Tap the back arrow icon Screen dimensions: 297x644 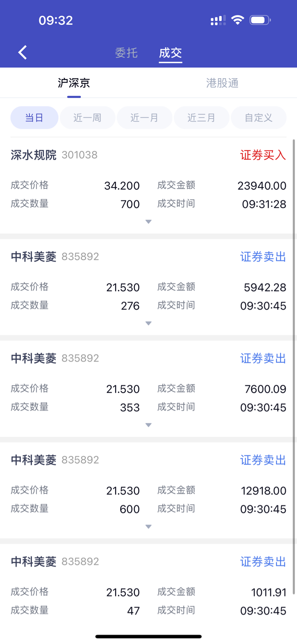[22, 52]
